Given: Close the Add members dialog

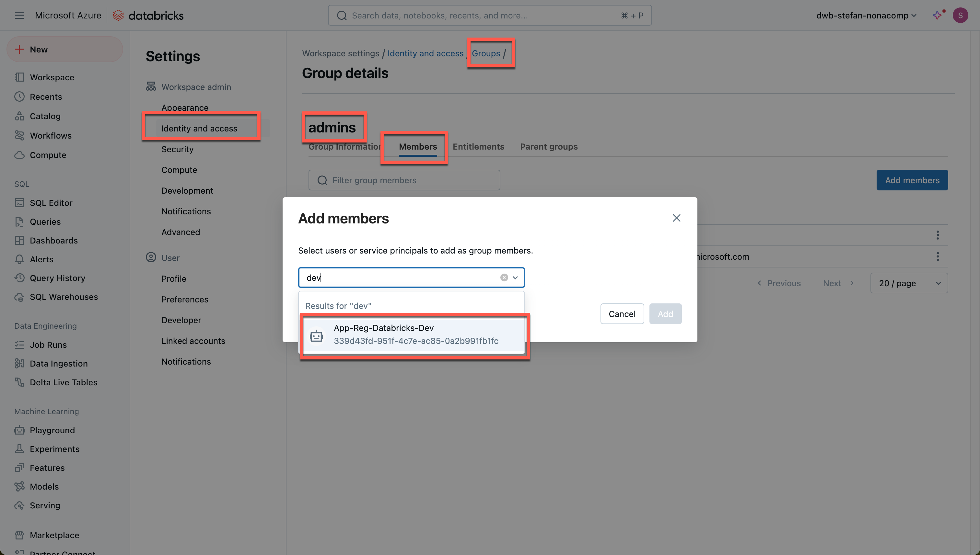Looking at the screenshot, I should 676,218.
